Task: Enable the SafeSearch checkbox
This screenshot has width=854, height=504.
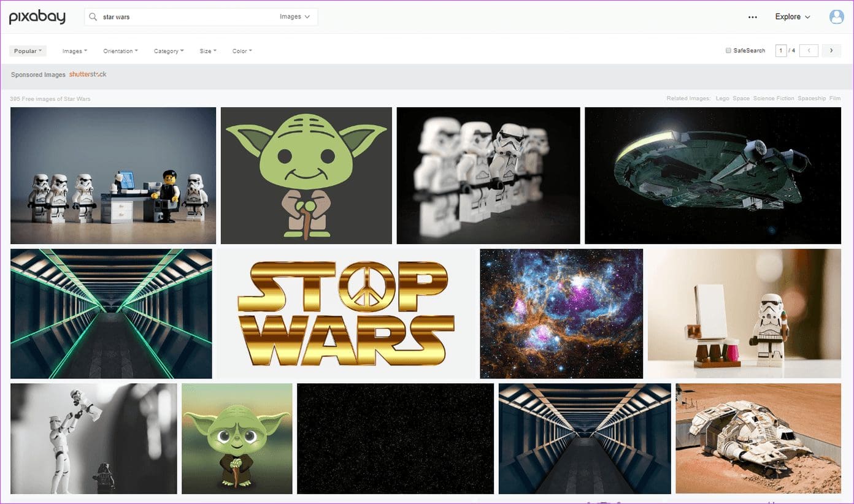Action: pyautogui.click(x=728, y=50)
